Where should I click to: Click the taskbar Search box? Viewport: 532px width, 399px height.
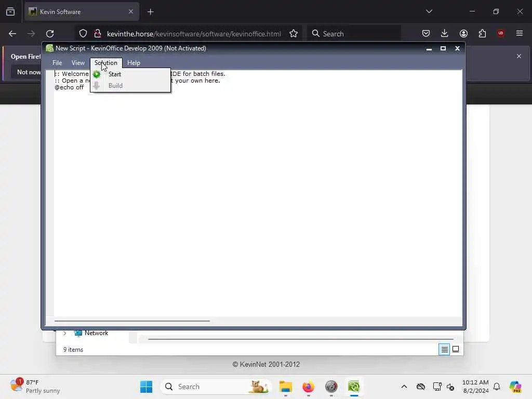click(x=216, y=387)
